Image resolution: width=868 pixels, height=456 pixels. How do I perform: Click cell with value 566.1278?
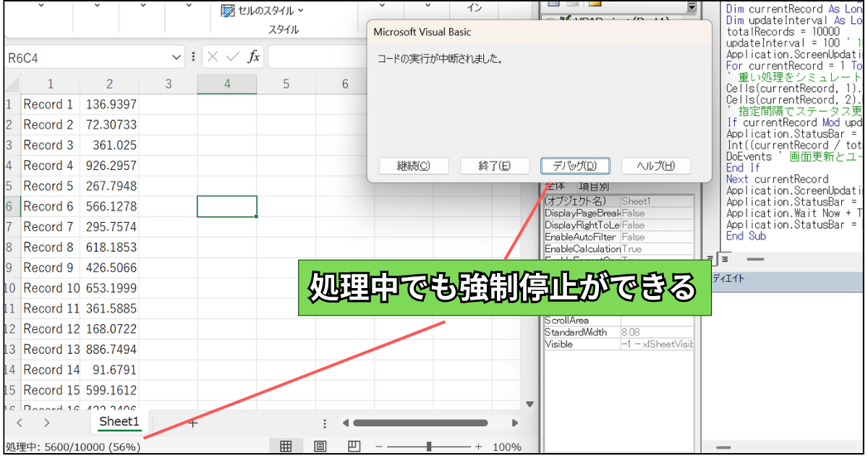(111, 206)
